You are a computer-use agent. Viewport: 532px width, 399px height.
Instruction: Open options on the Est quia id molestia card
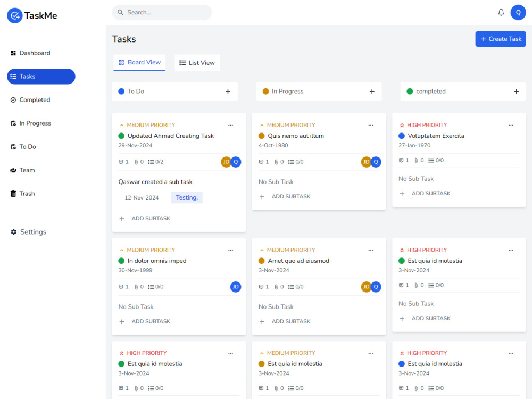(x=511, y=250)
